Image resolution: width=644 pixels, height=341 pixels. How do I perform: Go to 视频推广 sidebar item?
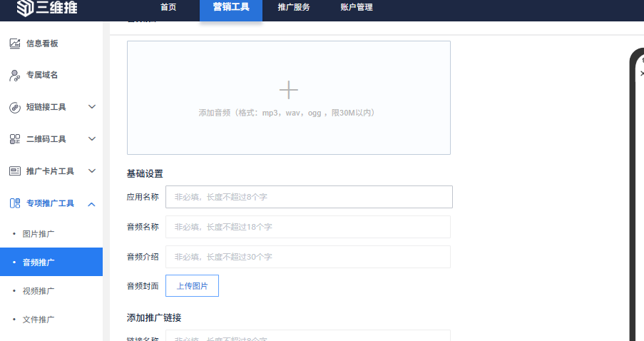pos(39,291)
